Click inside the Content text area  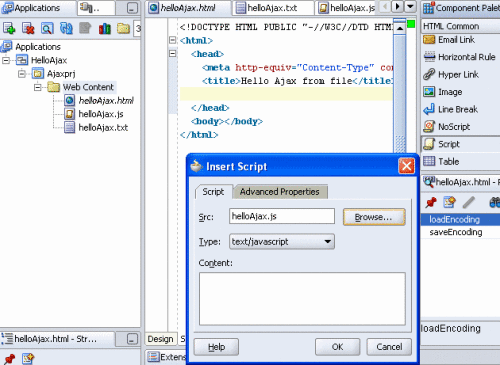click(x=302, y=299)
